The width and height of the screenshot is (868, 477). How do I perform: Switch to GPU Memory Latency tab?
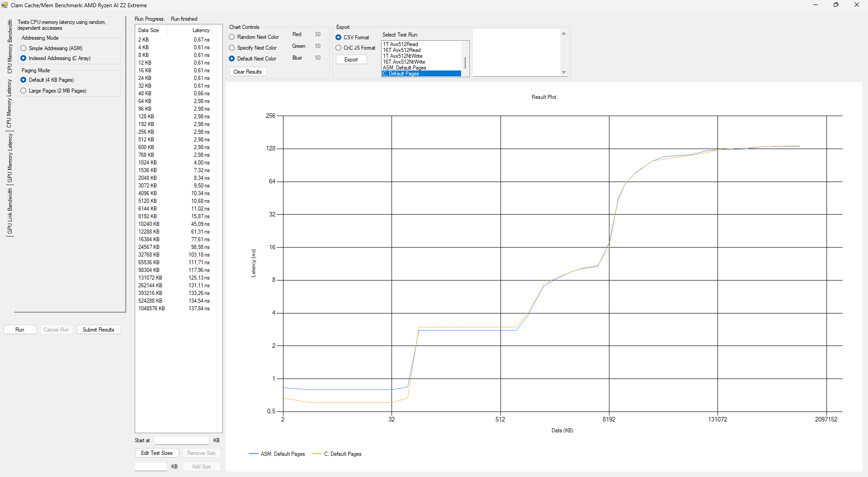coord(9,158)
